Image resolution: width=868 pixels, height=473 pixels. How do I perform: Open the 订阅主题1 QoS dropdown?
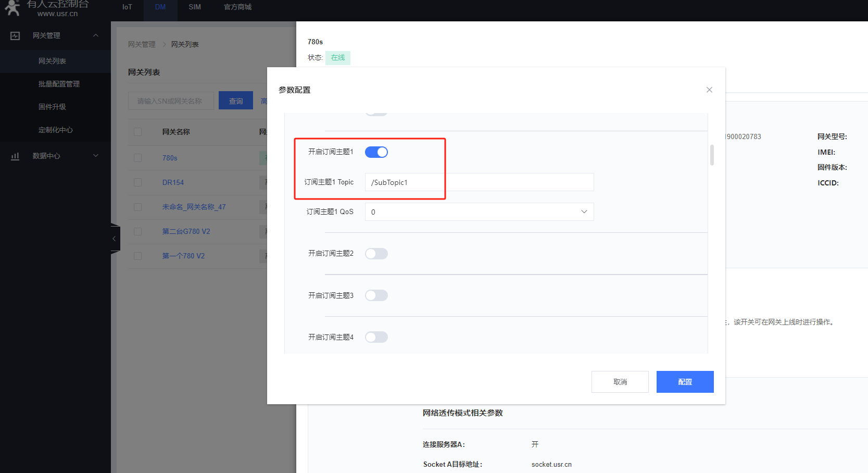(x=479, y=212)
